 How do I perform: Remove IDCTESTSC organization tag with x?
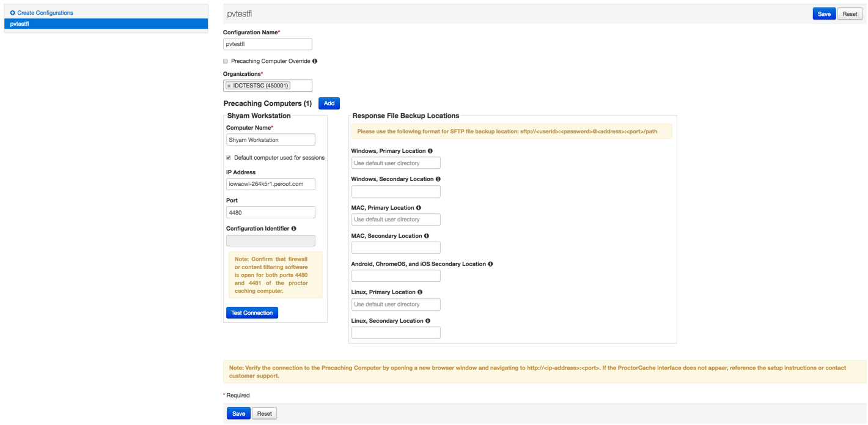(229, 86)
